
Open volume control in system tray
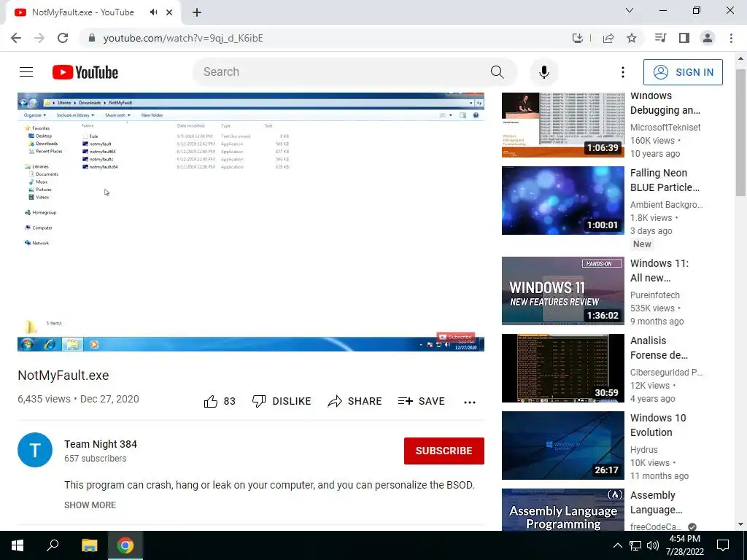[653, 545]
